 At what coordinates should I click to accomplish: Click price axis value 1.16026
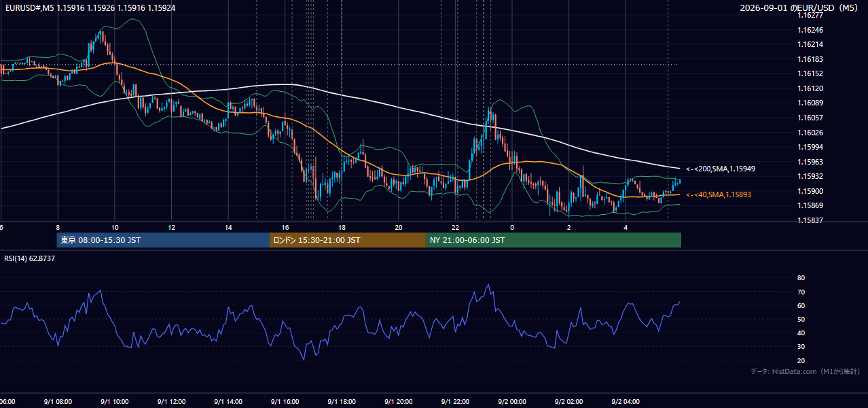coord(810,133)
